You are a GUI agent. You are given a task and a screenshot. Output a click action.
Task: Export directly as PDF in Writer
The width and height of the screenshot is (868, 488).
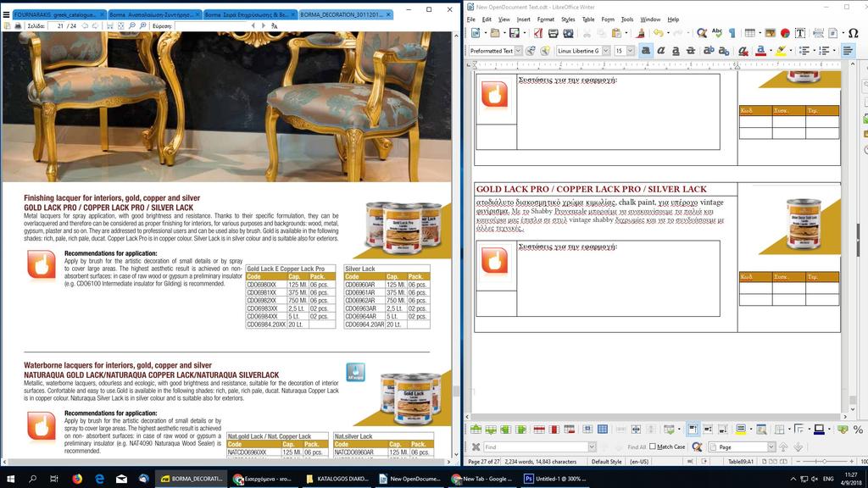tap(538, 33)
